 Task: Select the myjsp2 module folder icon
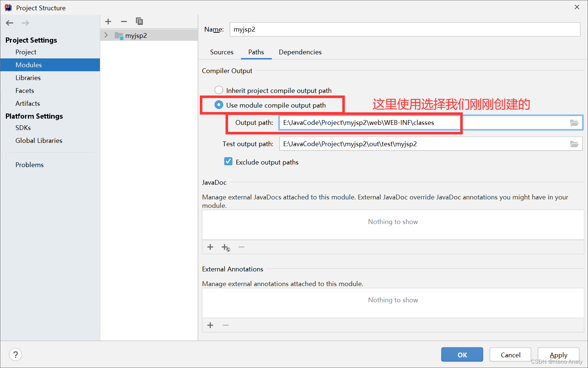coord(119,36)
